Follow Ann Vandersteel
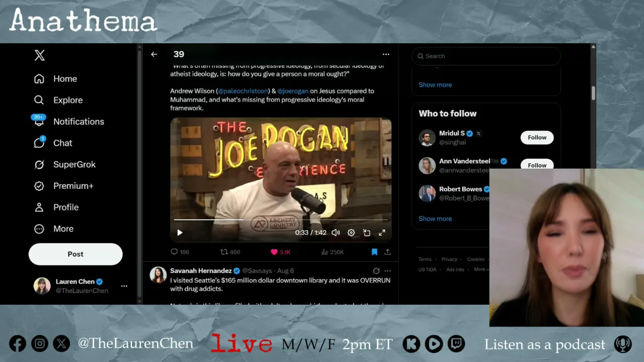The height and width of the screenshot is (362, 644). coord(537,165)
